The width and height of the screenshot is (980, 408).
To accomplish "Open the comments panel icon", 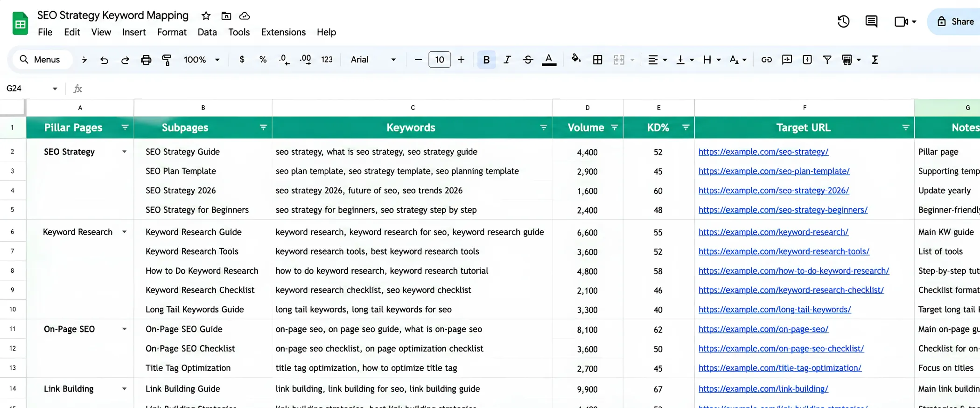I will tap(871, 21).
